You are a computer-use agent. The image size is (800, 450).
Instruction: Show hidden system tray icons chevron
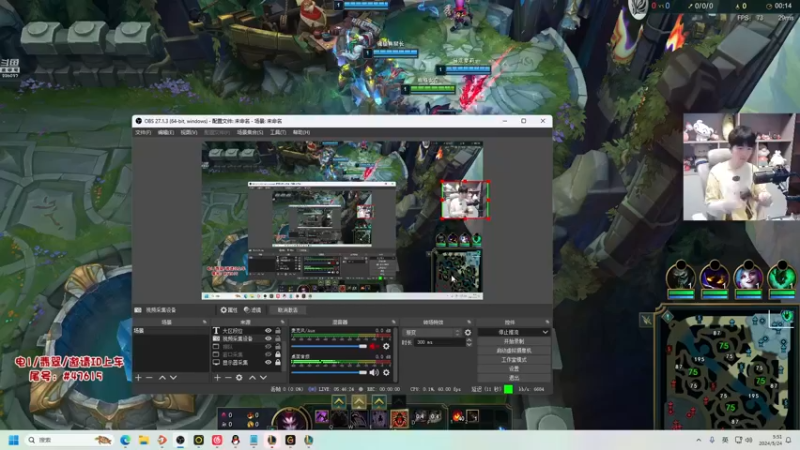(x=698, y=440)
